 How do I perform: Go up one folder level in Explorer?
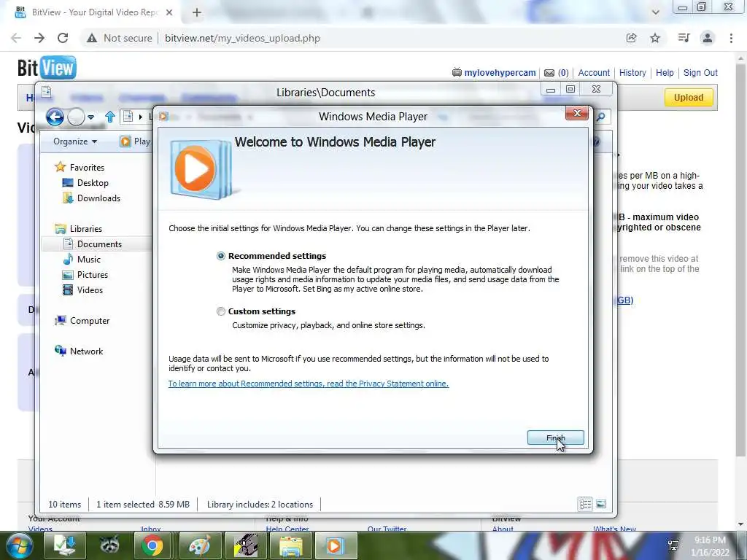(110, 117)
